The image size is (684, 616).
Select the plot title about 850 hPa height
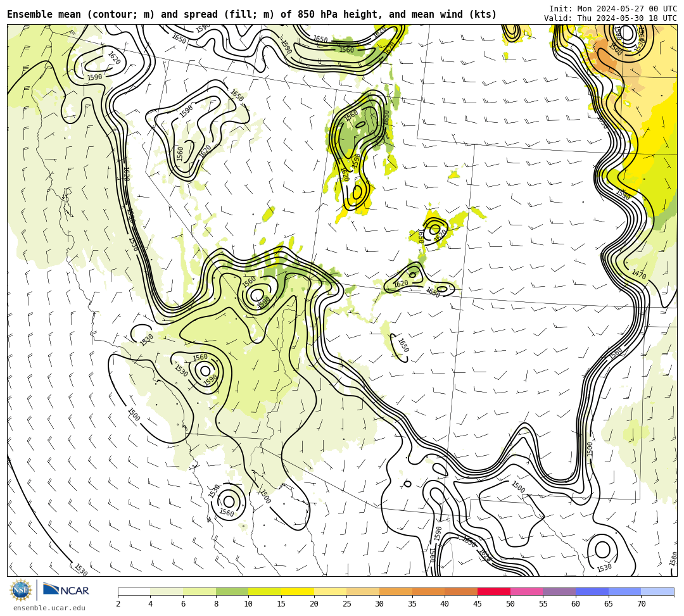pyautogui.click(x=251, y=15)
